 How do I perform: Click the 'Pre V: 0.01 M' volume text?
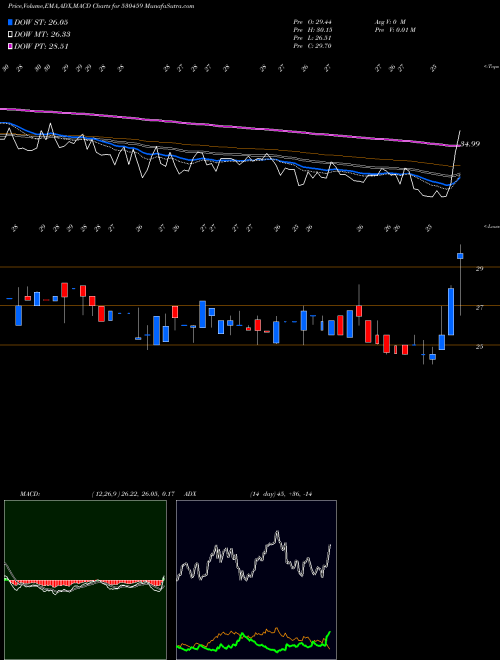point(394,30)
